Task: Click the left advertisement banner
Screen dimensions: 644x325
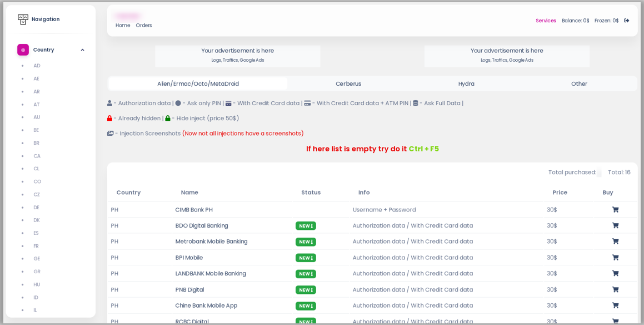Action: point(237,55)
